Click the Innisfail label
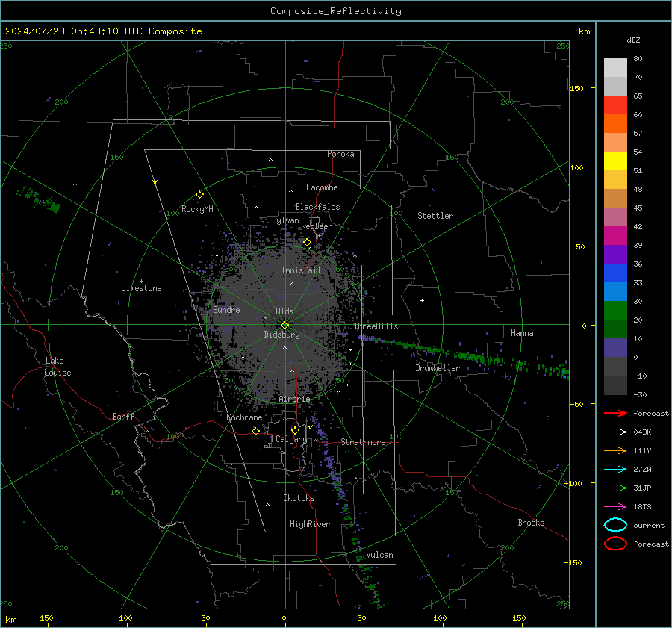The image size is (672, 628). (301, 270)
